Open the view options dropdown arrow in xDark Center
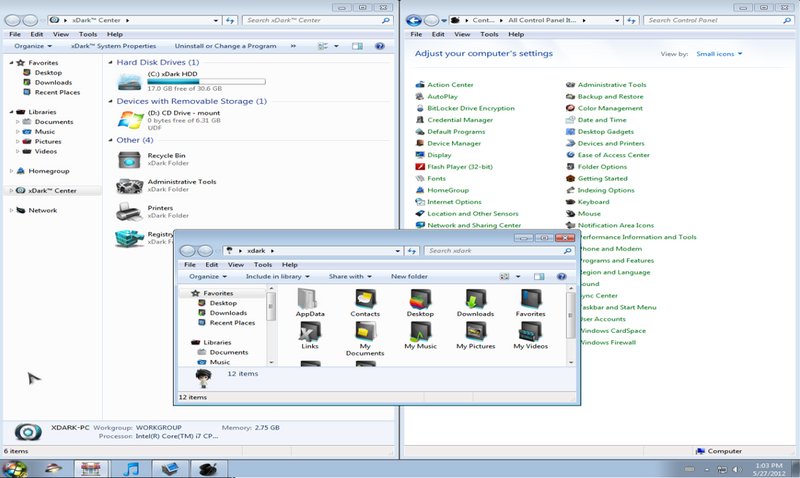This screenshot has width=800, height=478. point(336,46)
